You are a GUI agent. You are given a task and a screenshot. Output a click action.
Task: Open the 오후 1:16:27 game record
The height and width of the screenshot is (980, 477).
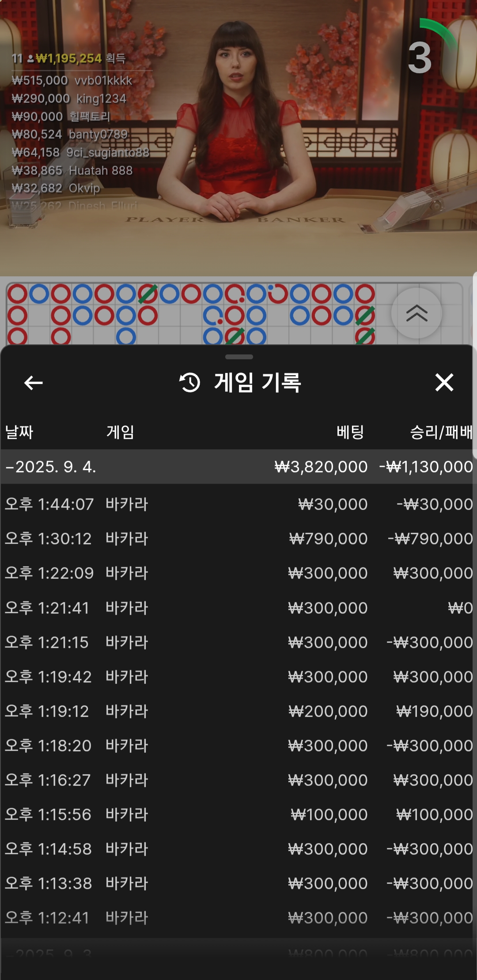pos(238,780)
